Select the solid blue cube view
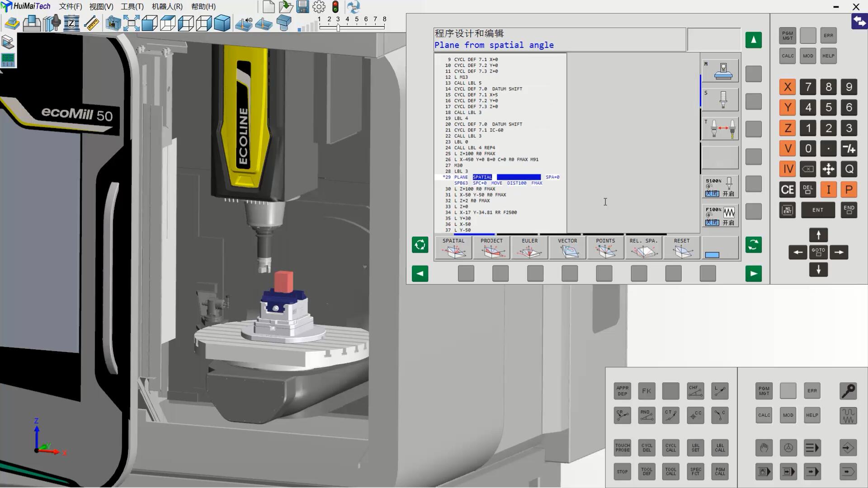 click(222, 23)
